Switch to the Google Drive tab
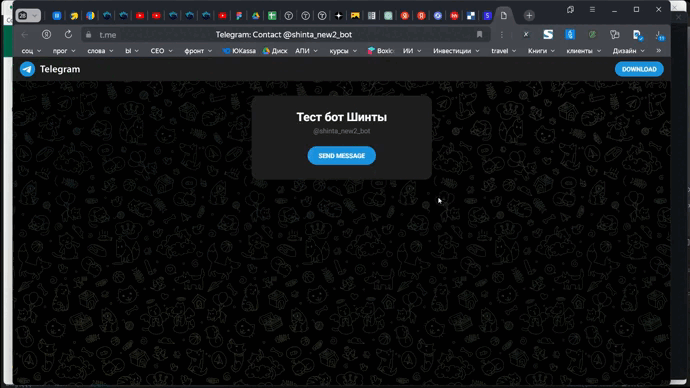 click(256, 16)
